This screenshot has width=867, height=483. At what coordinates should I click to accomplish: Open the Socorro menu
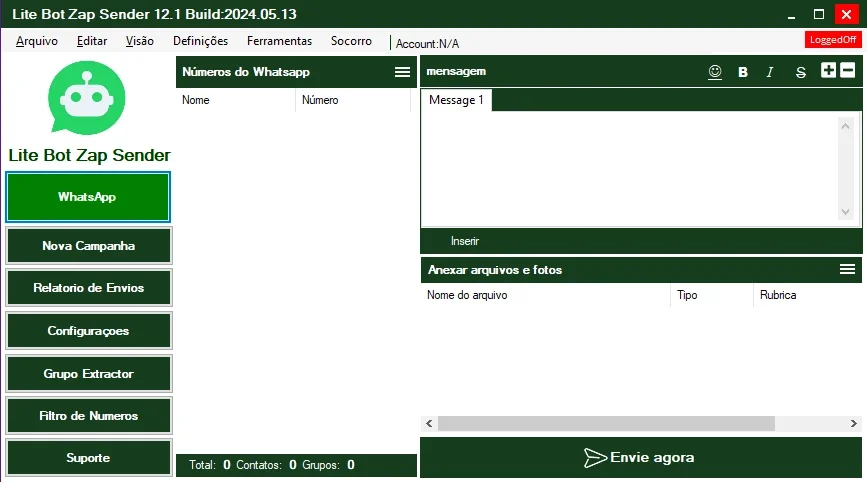(x=351, y=41)
